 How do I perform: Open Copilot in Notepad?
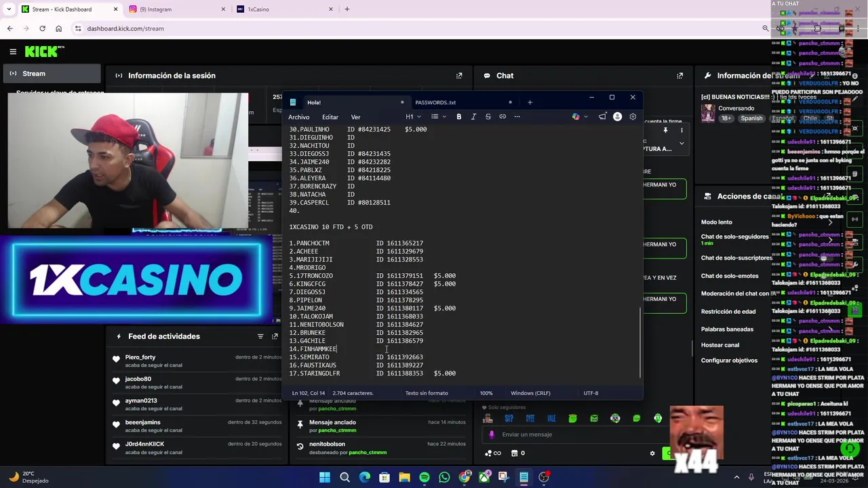tap(576, 117)
